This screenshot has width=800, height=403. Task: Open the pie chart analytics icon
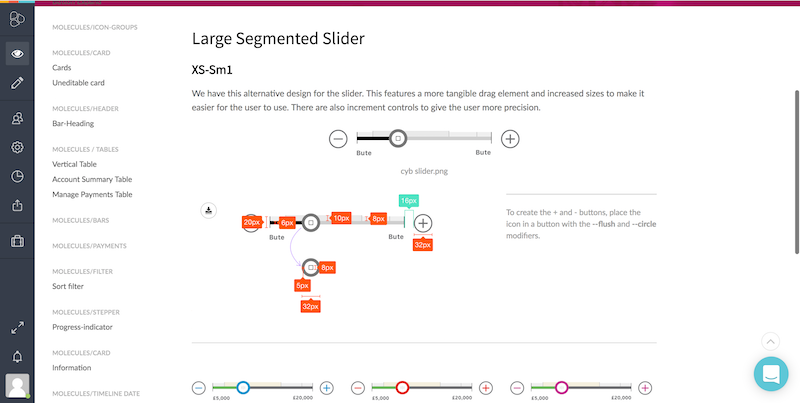[x=17, y=177]
